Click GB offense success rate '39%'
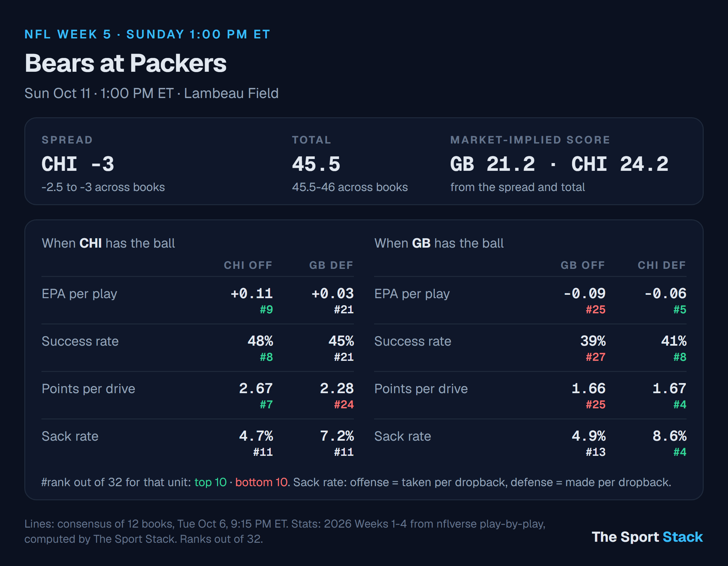Image resolution: width=728 pixels, height=566 pixels. coord(593,341)
